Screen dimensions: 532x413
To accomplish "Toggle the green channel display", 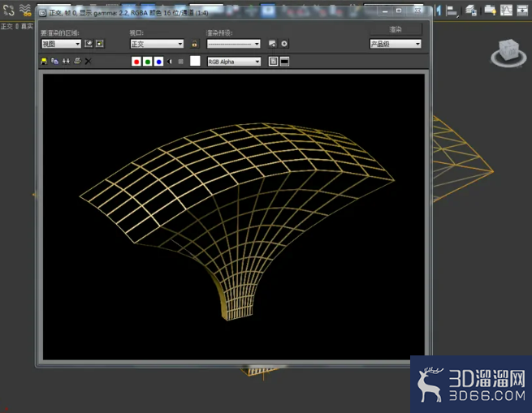I will click(148, 62).
